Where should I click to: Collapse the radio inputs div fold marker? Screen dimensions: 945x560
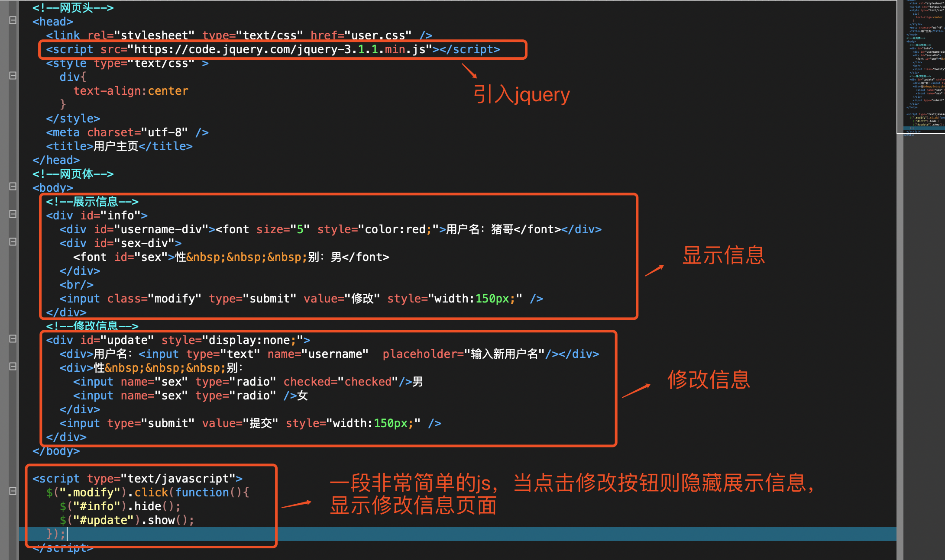point(13,367)
